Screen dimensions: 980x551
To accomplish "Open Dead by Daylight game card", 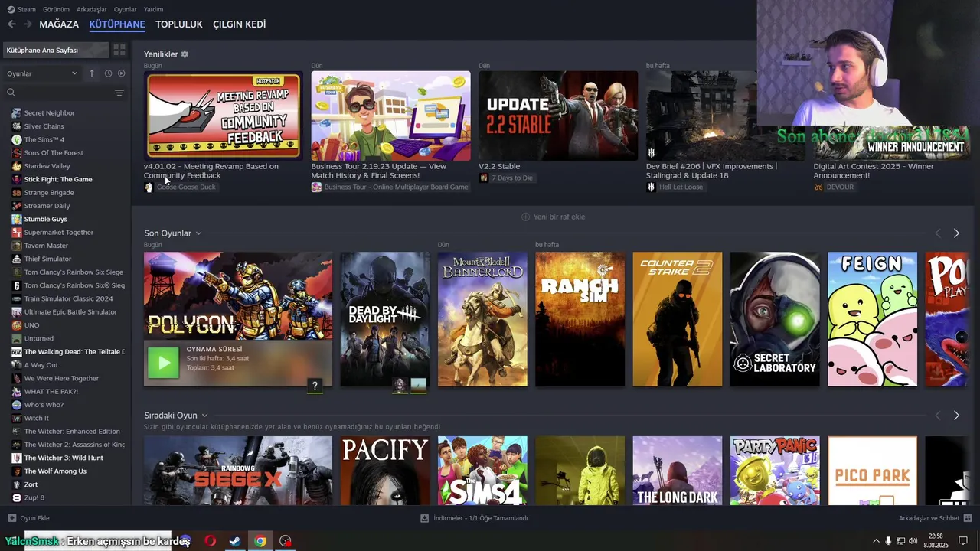I will click(x=385, y=319).
